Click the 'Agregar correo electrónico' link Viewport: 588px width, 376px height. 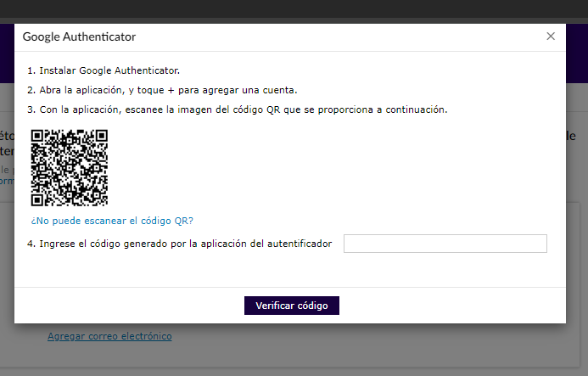click(x=109, y=336)
